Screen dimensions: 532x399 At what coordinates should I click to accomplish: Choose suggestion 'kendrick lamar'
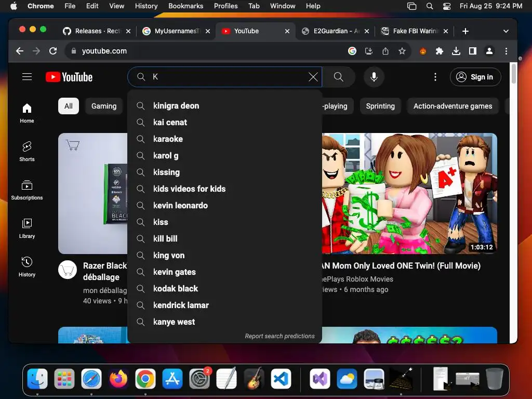coord(224,305)
